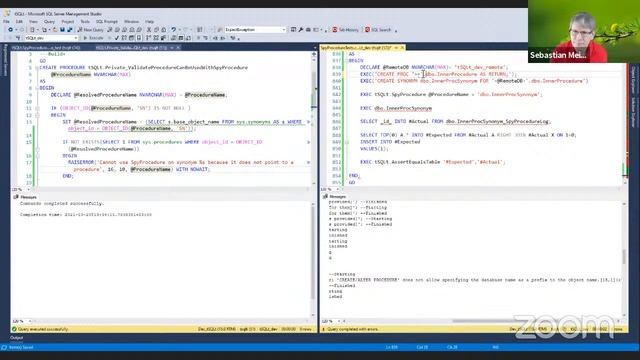640x360 pixels.
Task: Click the Undo icon
Action: pos(174,30)
